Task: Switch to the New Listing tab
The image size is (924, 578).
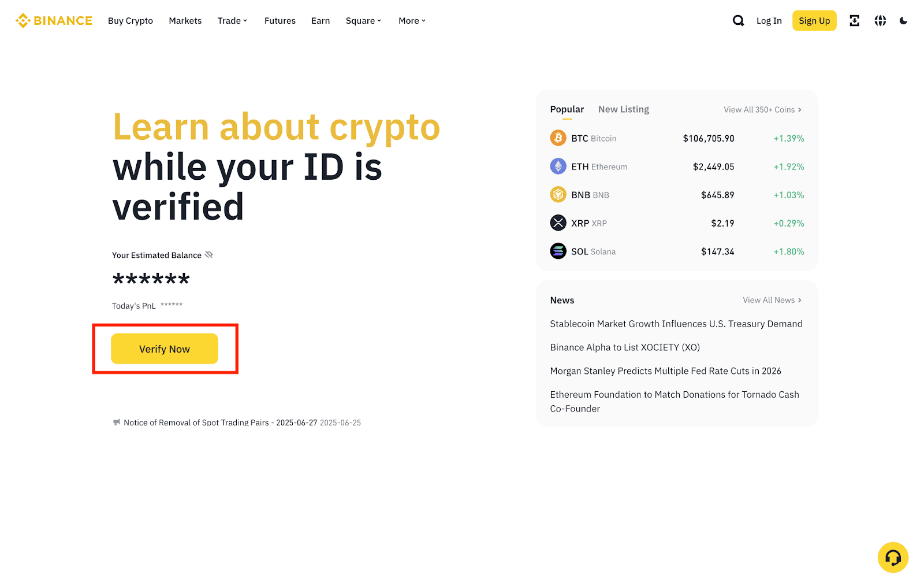Action: coord(624,109)
